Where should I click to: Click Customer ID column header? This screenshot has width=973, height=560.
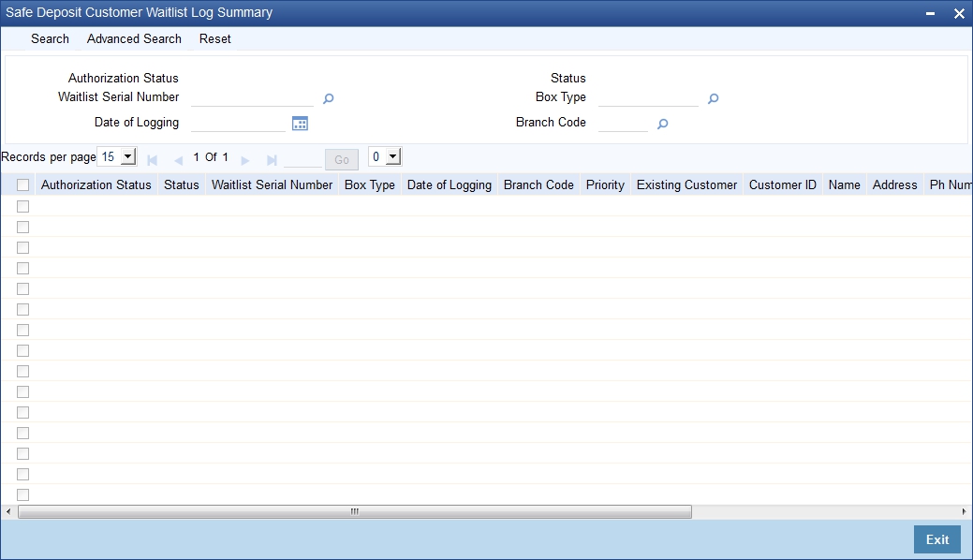[783, 185]
